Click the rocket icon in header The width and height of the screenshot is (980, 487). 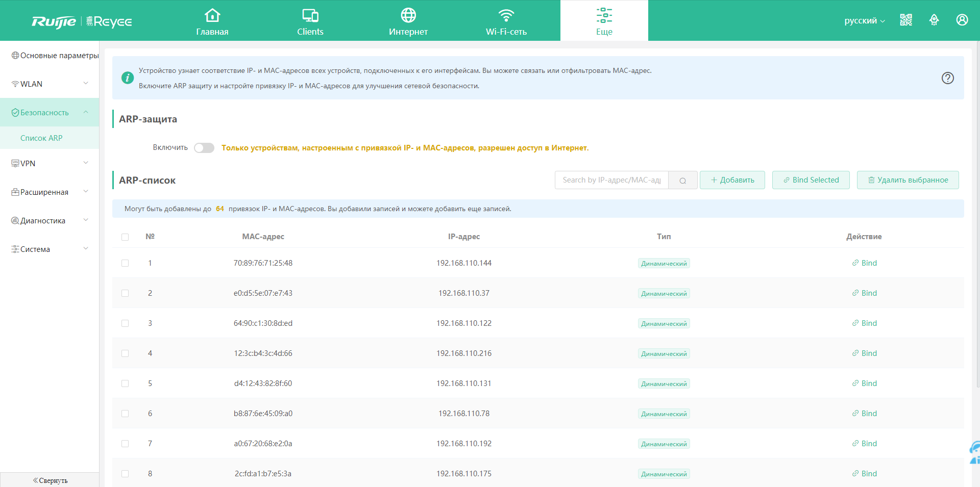(x=934, y=20)
